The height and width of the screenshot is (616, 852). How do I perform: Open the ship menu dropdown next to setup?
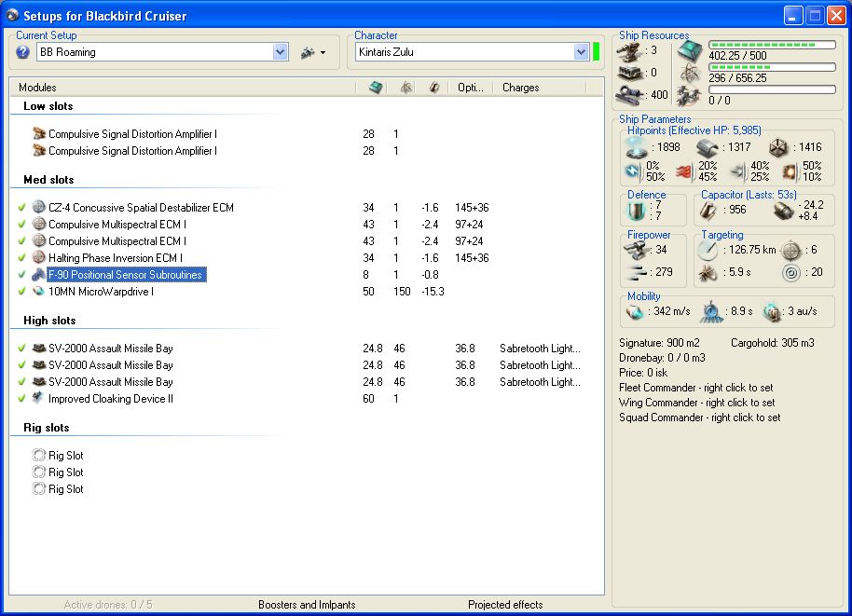[313, 52]
